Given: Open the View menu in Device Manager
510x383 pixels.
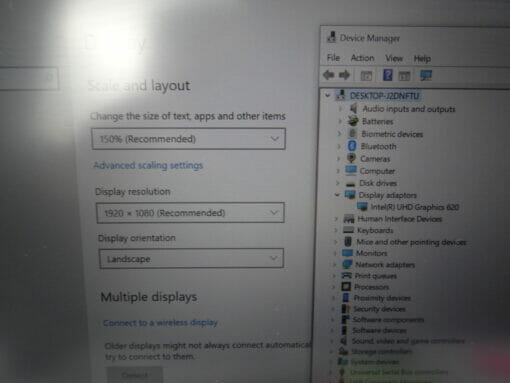Looking at the screenshot, I should [394, 58].
